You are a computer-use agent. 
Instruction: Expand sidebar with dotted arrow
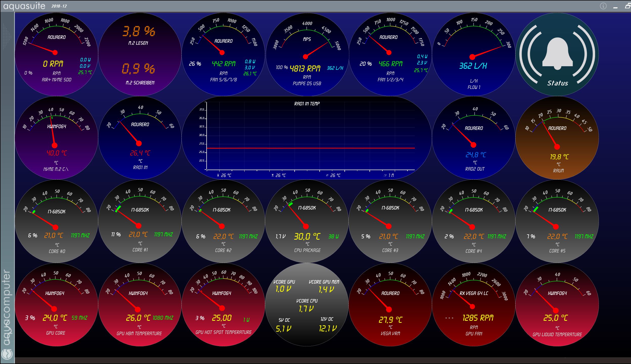pos(7,37)
